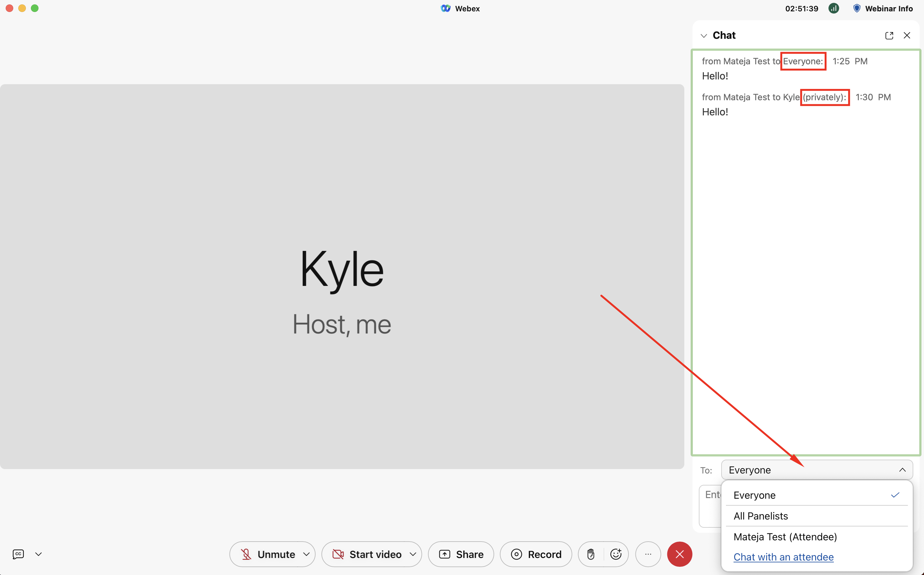Click the closed captions icon
Screen dimensions: 924x575
[18, 554]
